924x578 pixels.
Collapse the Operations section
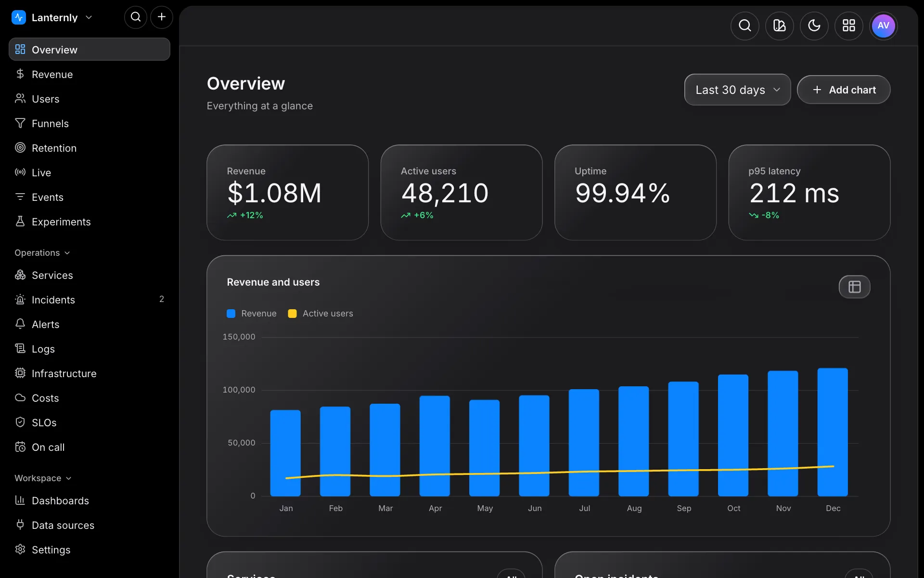(x=42, y=252)
